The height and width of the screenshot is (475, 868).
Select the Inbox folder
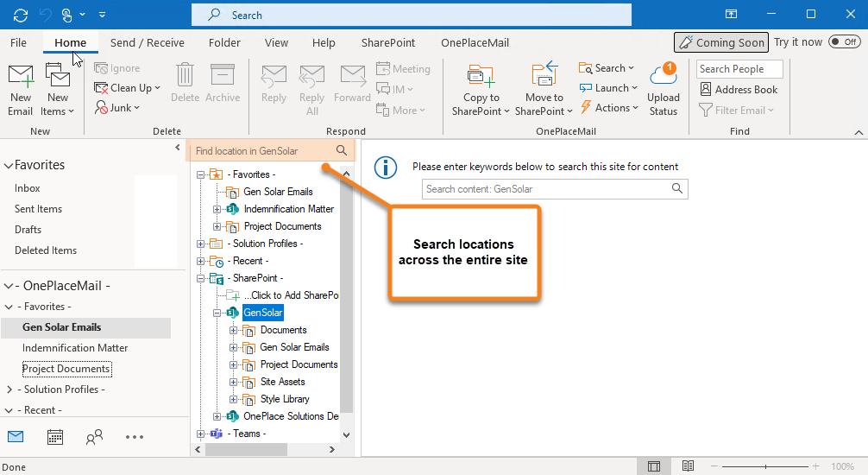27,188
